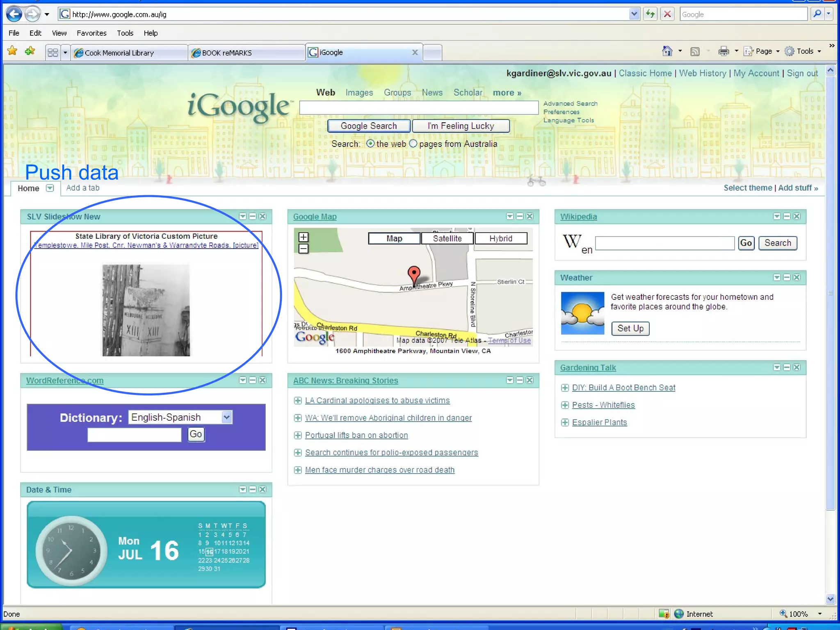Open Favorites Center star icon
The width and height of the screenshot is (840, 630).
point(12,51)
